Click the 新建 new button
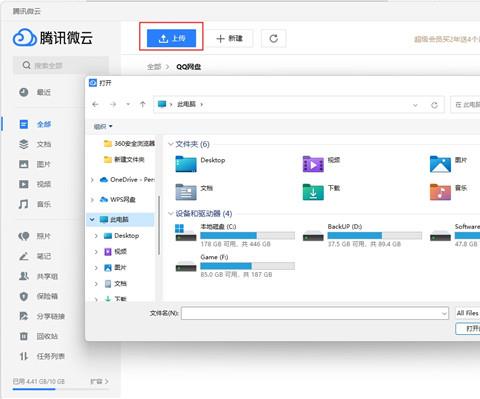480x399 pixels. [x=229, y=38]
